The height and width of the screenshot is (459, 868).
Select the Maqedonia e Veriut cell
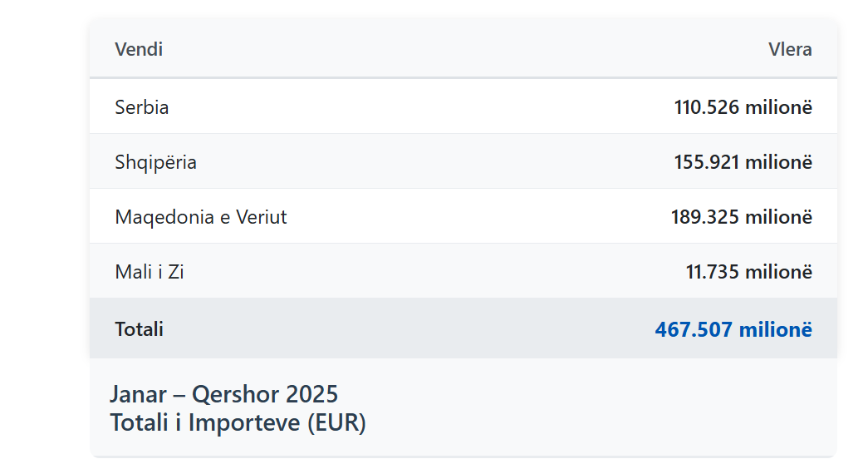[201, 217]
